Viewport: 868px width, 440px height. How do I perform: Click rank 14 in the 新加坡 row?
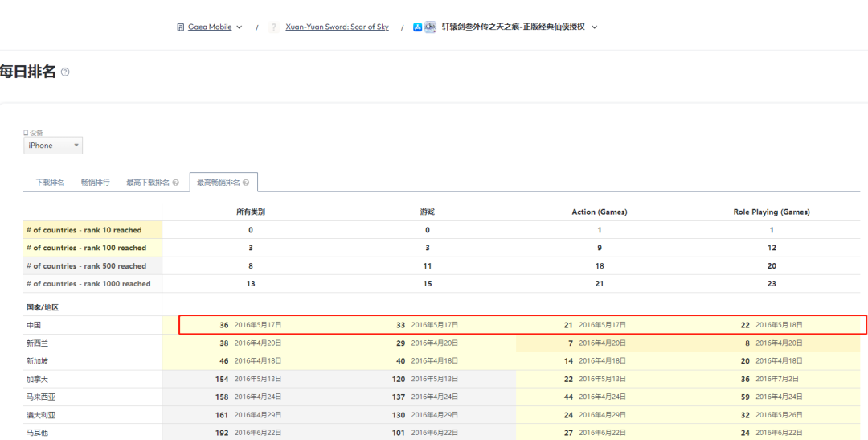[x=568, y=360]
